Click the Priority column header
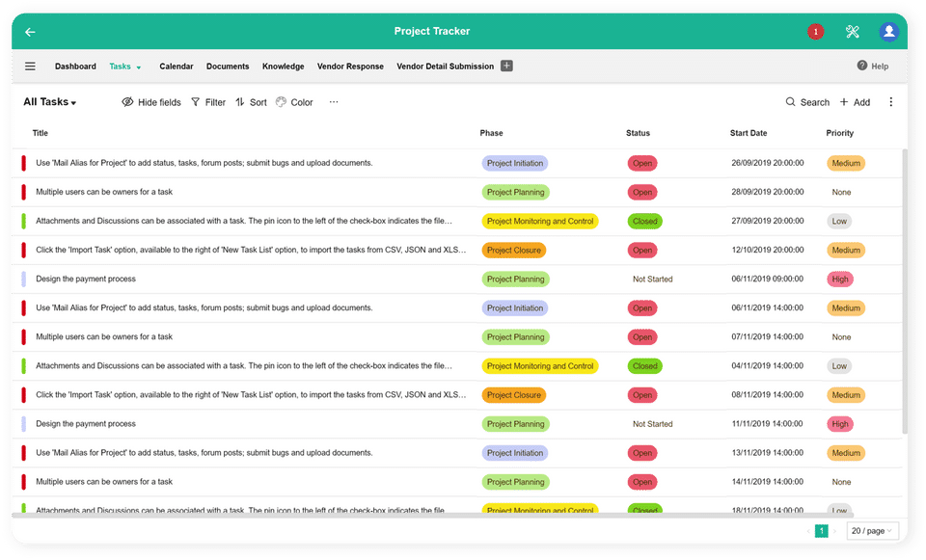 click(839, 133)
